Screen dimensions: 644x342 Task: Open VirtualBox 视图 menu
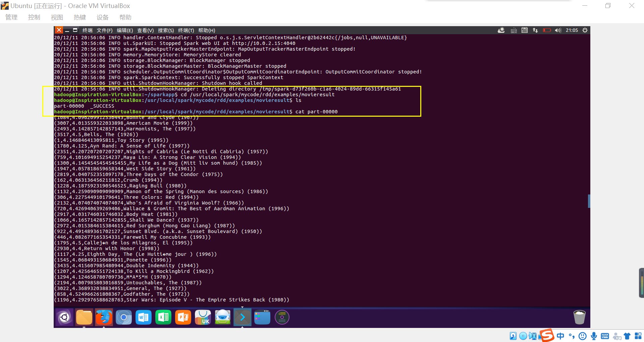(57, 17)
